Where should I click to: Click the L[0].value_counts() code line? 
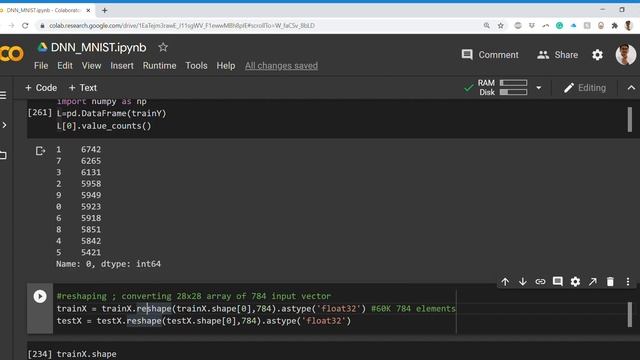[x=104, y=126]
